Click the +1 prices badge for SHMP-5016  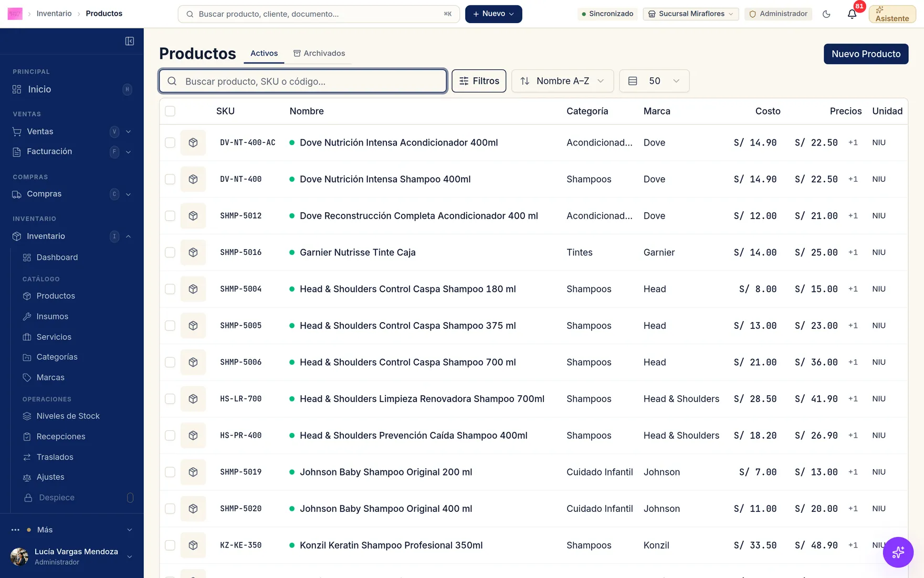pyautogui.click(x=853, y=253)
